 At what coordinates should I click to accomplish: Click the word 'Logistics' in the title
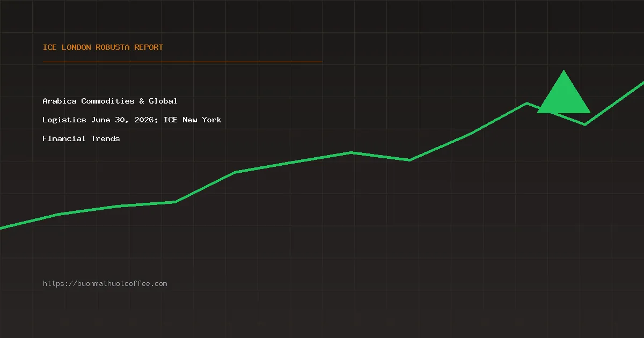(x=64, y=120)
